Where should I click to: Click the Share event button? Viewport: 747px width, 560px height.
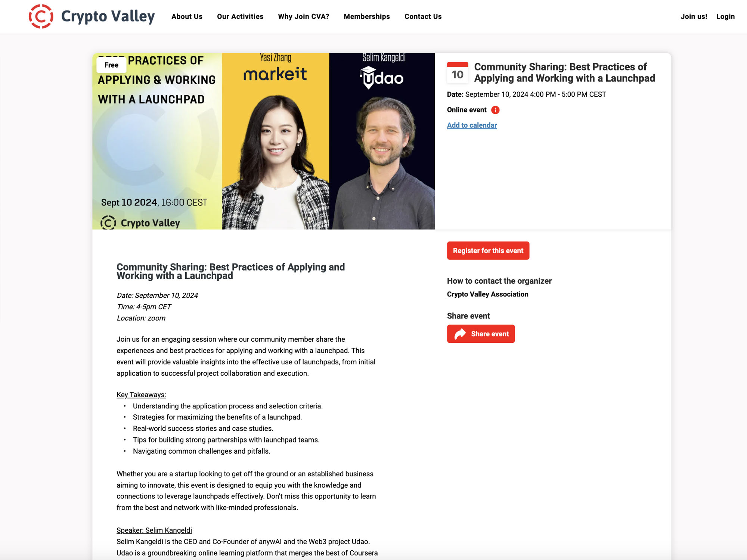(x=481, y=333)
